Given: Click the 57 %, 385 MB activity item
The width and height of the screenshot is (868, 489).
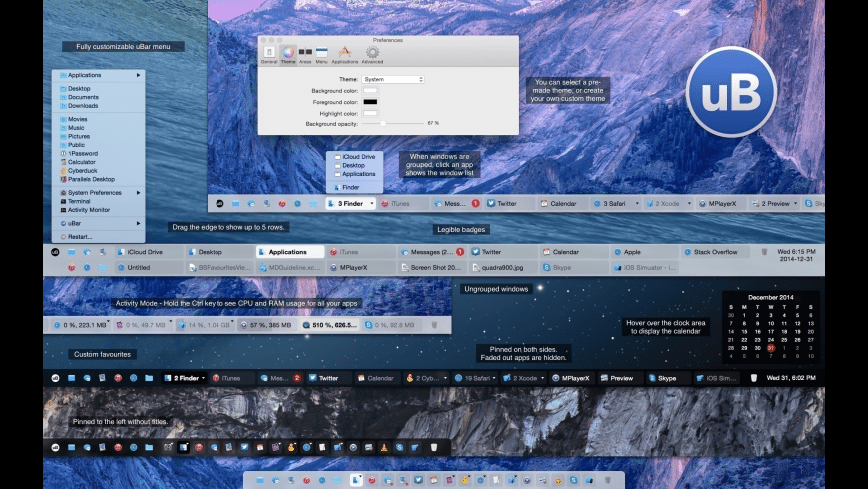Looking at the screenshot, I should [266, 325].
